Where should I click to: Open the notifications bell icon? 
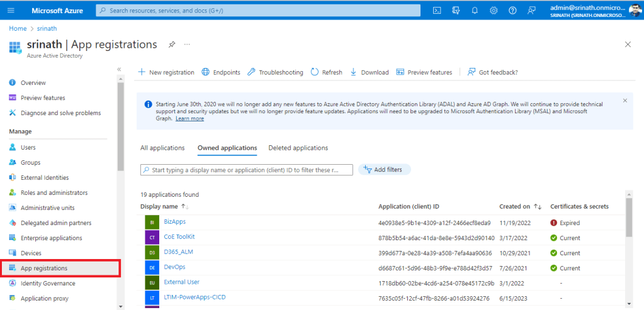click(x=475, y=10)
